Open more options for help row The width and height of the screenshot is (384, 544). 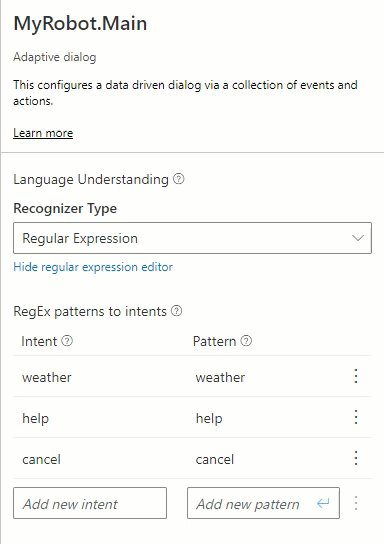[x=356, y=417]
